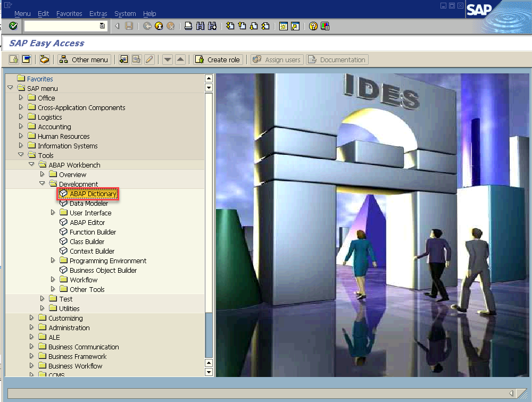Screen dimensions: 532x402
Task: Open the Favorites menu
Action: click(69, 14)
